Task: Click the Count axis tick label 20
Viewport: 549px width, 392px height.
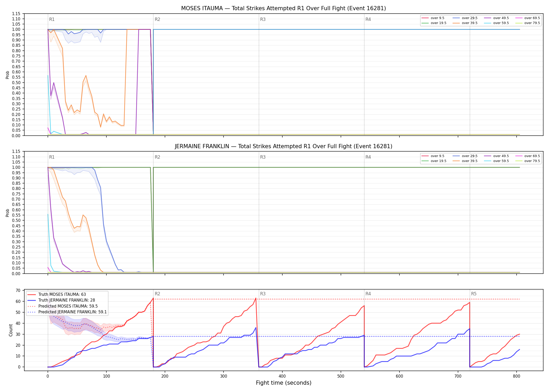Action: (x=18, y=345)
